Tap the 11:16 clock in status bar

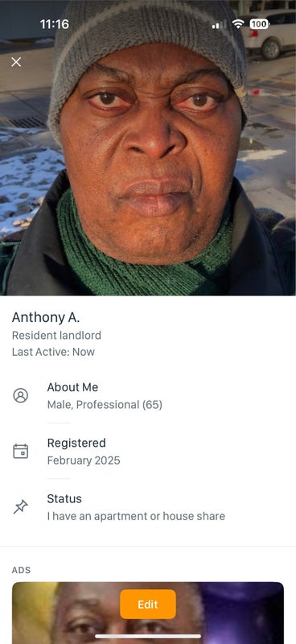55,24
